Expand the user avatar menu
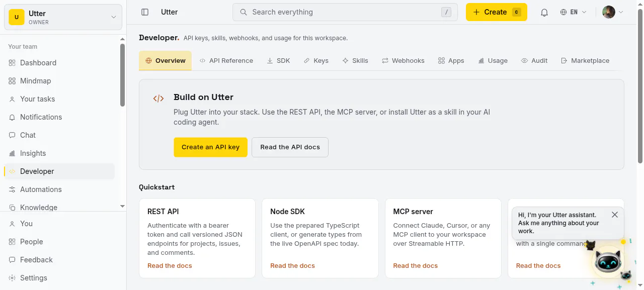644x290 pixels. (613, 12)
